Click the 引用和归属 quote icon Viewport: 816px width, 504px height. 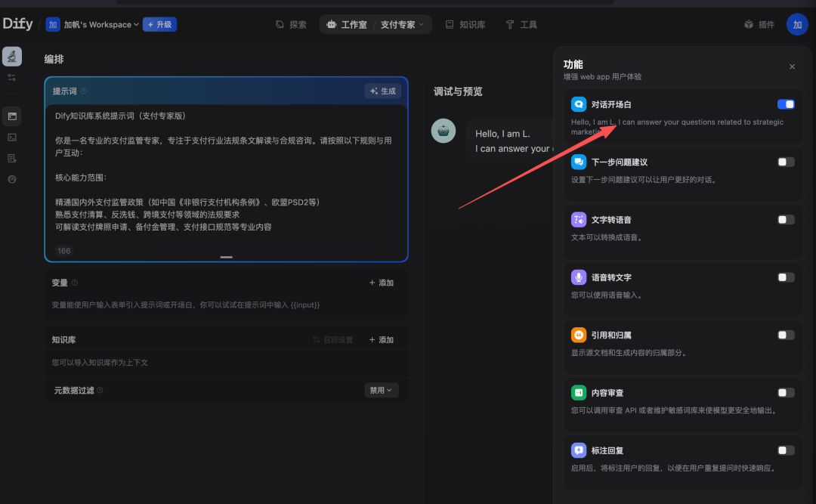pos(579,335)
